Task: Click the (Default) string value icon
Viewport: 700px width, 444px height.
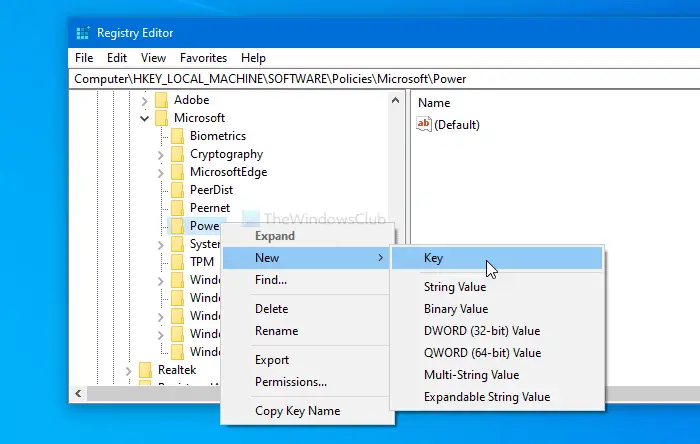Action: tap(424, 124)
